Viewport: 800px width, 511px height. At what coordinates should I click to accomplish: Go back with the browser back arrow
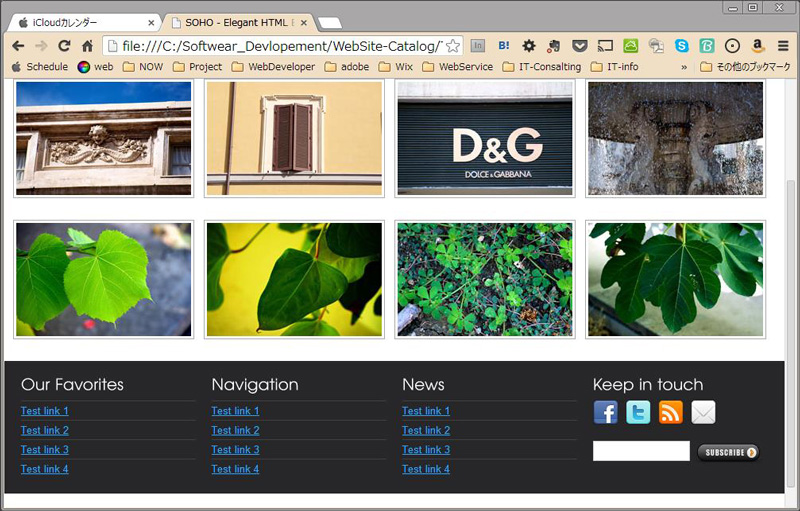[18, 46]
